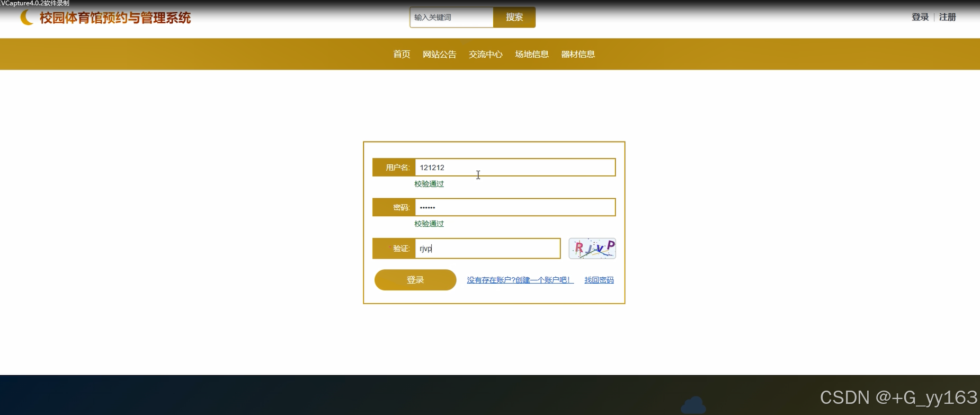Open the 注册 register link
The image size is (980, 415).
click(948, 17)
